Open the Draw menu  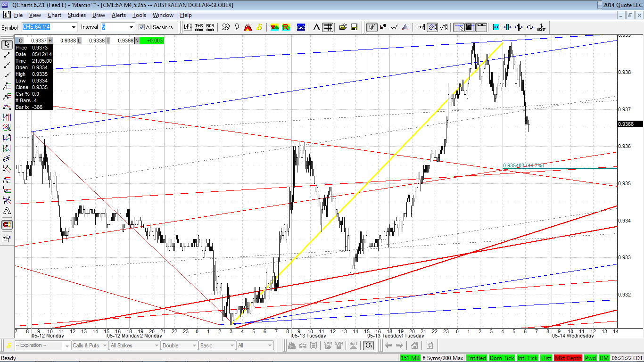(x=99, y=15)
